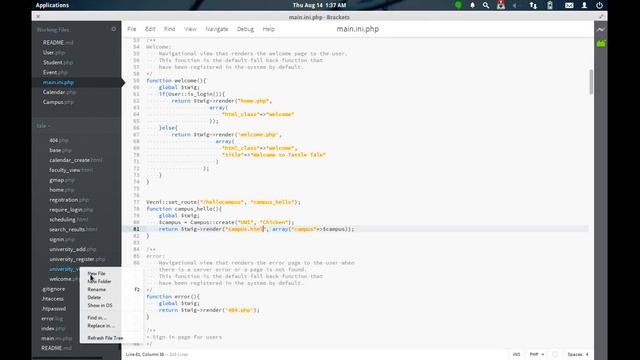640x360 pixels.
Task: Open system search magnifier icon
Action: tap(486, 5)
